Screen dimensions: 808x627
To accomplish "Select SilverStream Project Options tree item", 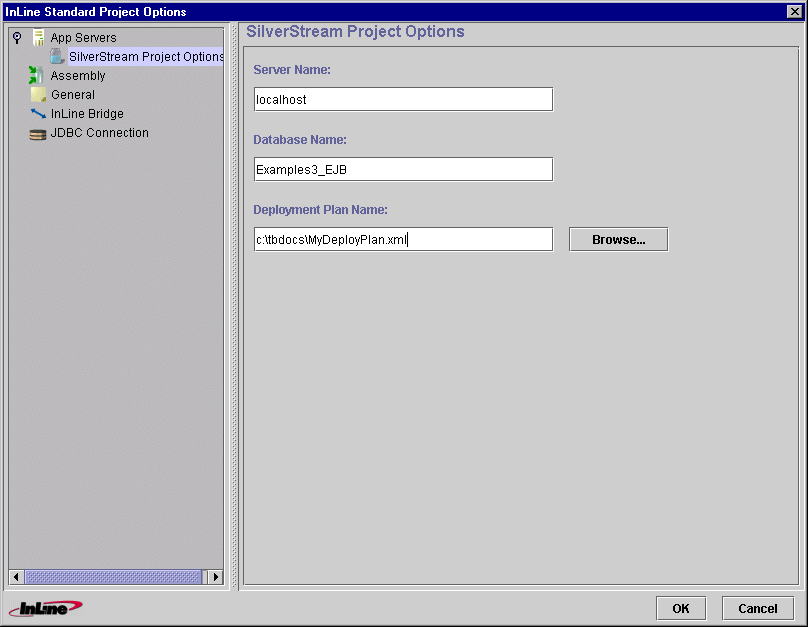I will coord(146,57).
